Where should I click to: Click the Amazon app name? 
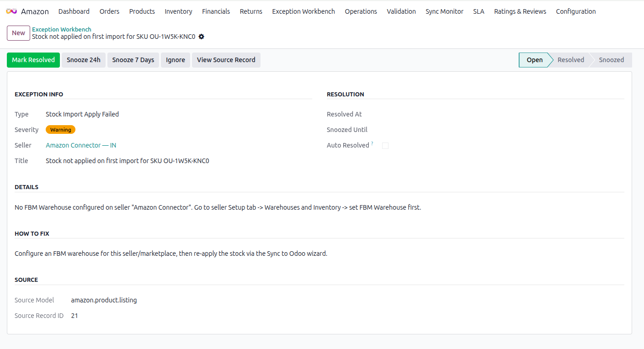click(x=35, y=11)
